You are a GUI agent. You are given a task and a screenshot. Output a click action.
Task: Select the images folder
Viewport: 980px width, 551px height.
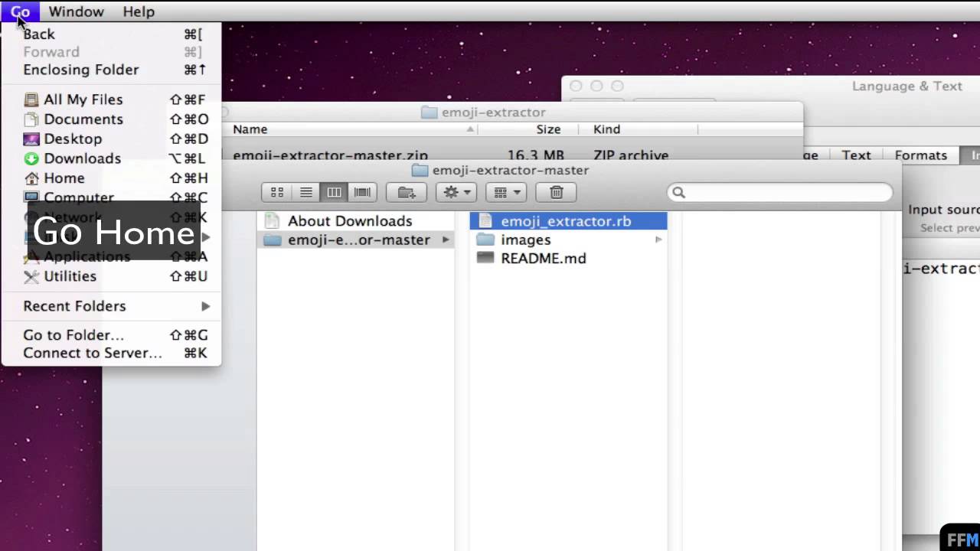(x=568, y=240)
